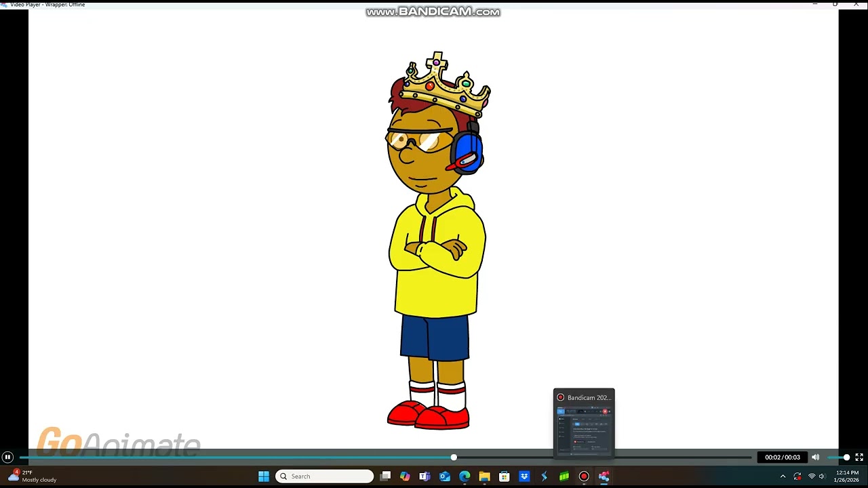
Task: Open Microsoft Edge from the taskbar
Action: coord(465,476)
